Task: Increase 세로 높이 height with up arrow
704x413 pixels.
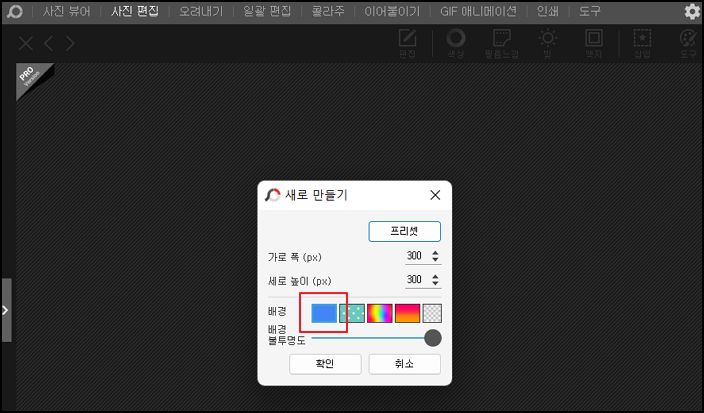Action: coord(435,277)
